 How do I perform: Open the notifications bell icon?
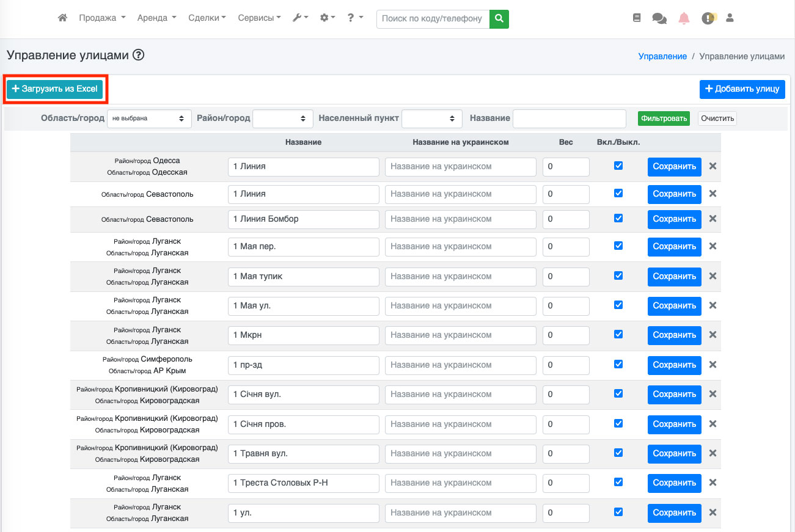[684, 18]
